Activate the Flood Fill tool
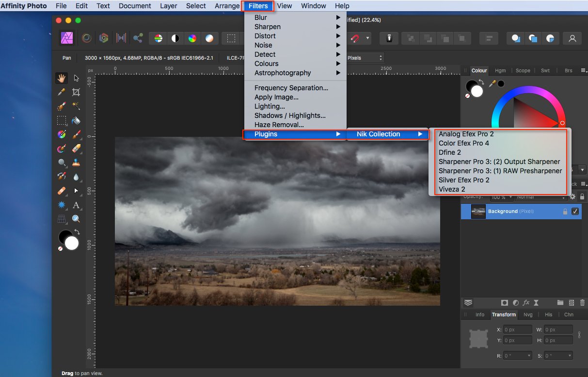This screenshot has height=377, width=588. [x=76, y=120]
